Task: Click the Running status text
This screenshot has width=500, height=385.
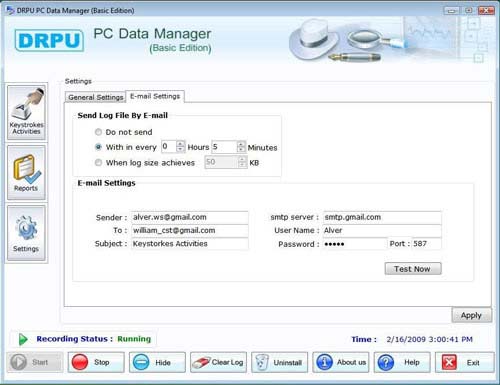Action: pyautogui.click(x=134, y=339)
